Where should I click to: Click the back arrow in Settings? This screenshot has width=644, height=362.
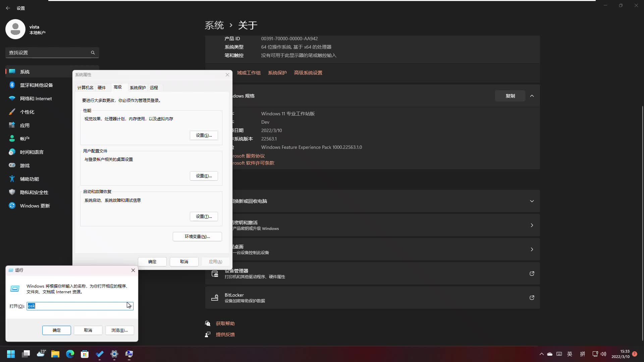pos(8,8)
